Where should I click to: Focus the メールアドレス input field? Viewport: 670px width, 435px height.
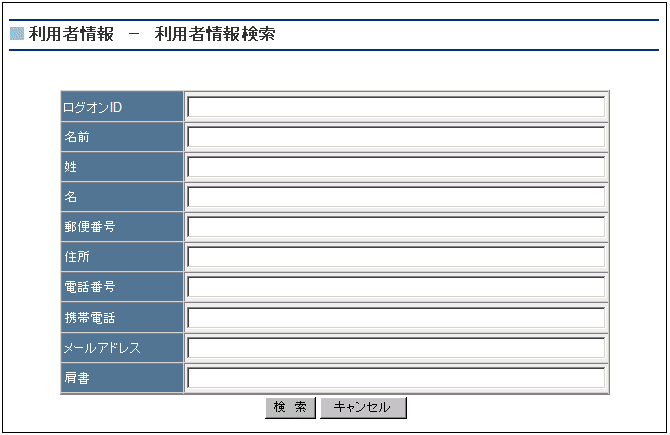click(x=396, y=348)
